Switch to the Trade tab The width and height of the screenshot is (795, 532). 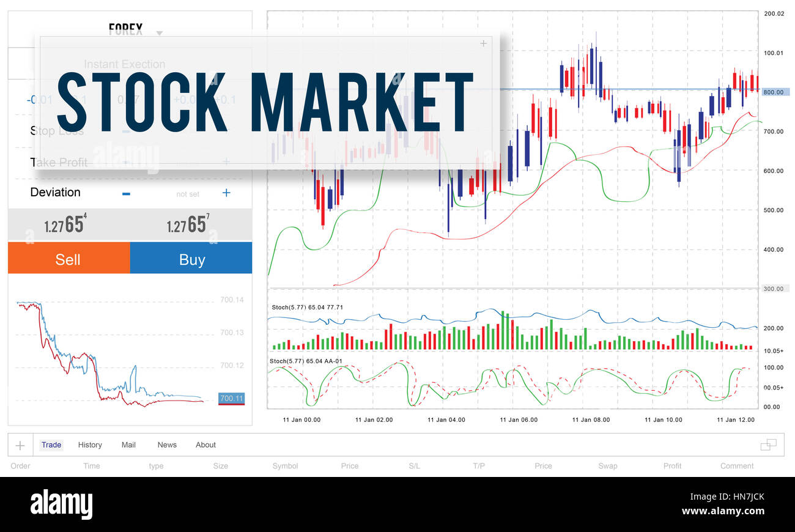(x=51, y=445)
